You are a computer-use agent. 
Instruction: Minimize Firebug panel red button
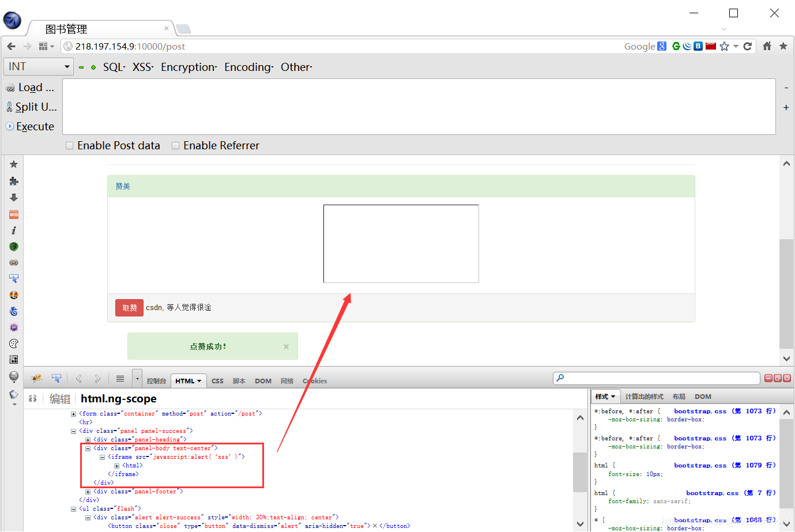coord(768,378)
